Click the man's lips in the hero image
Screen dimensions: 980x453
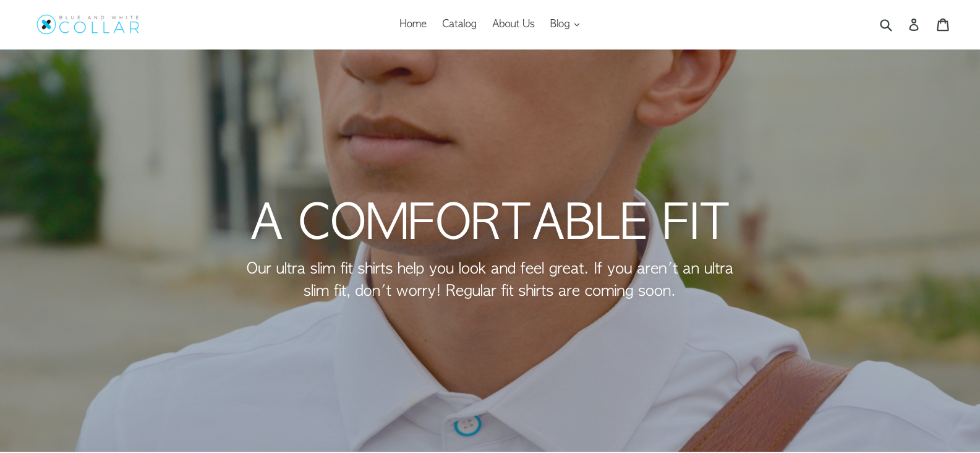pyautogui.click(x=396, y=139)
